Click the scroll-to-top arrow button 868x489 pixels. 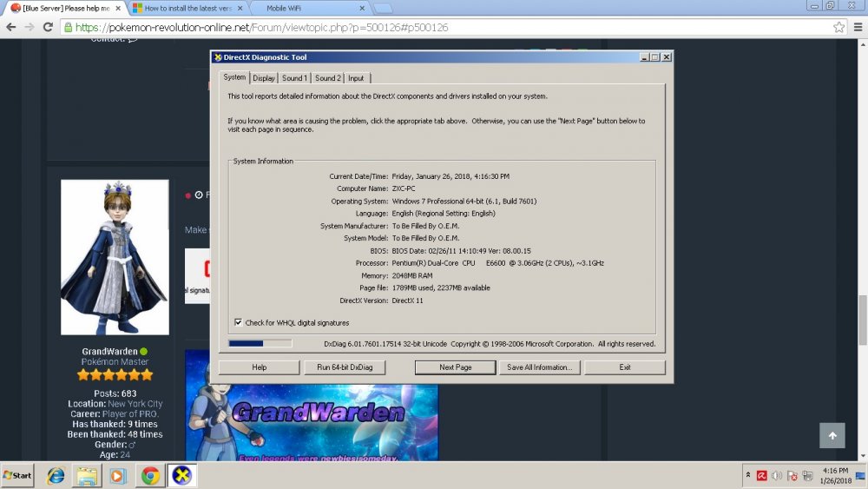point(832,436)
